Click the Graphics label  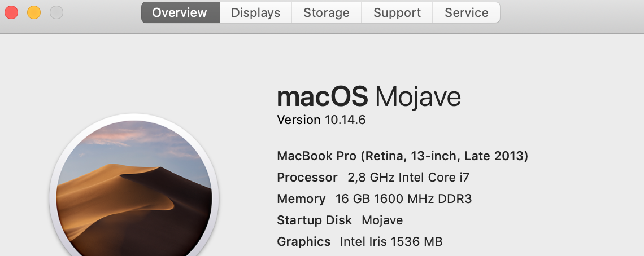coord(303,242)
